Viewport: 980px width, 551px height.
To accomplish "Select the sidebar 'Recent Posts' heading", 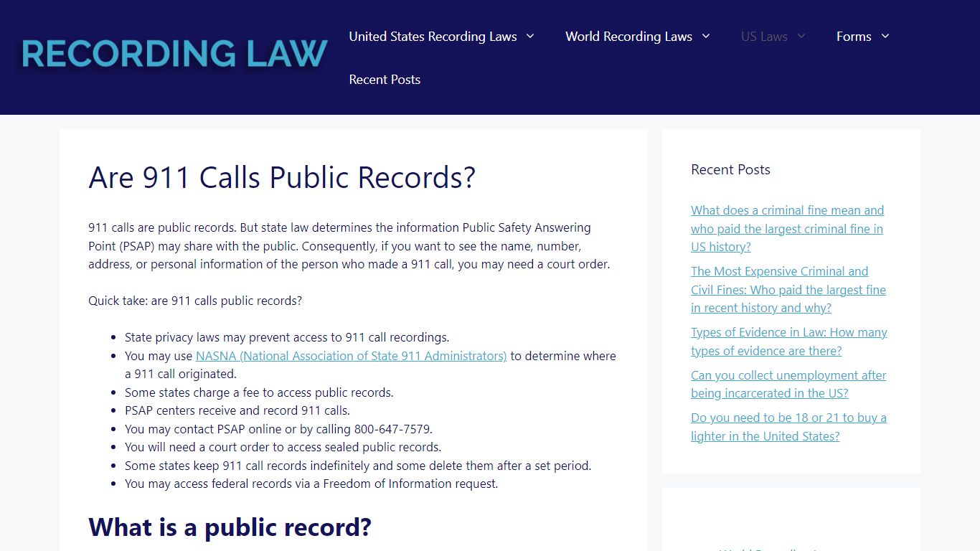I will 730,170.
